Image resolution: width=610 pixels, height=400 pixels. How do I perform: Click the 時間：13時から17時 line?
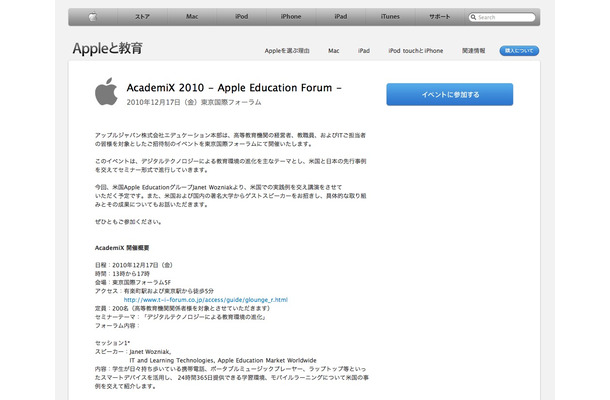(x=122, y=274)
